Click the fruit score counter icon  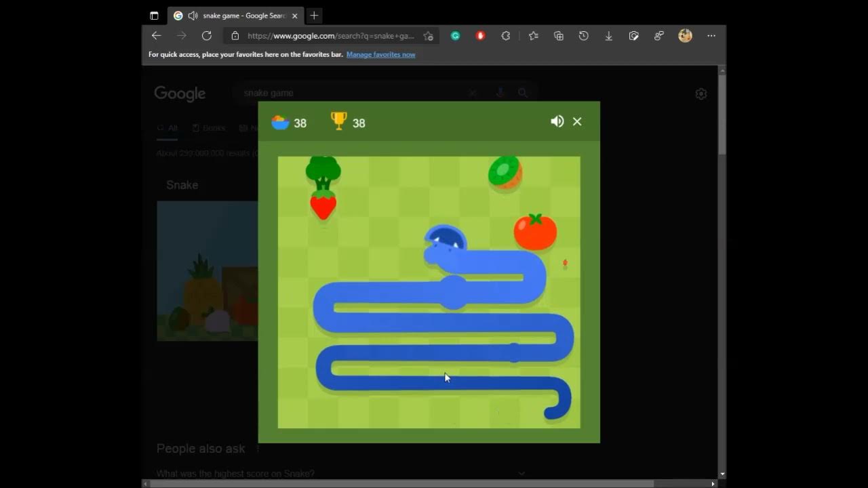click(x=280, y=122)
